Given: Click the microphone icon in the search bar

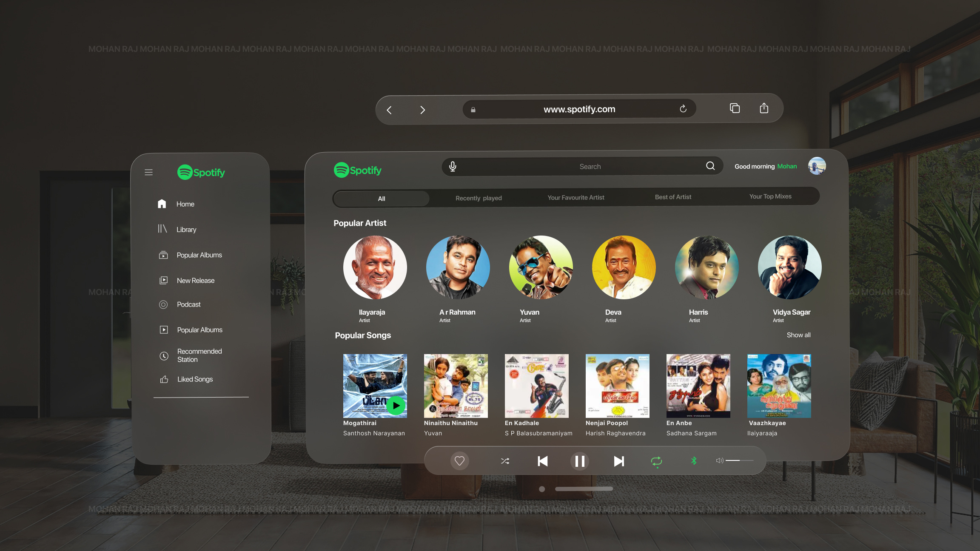Looking at the screenshot, I should coord(452,166).
